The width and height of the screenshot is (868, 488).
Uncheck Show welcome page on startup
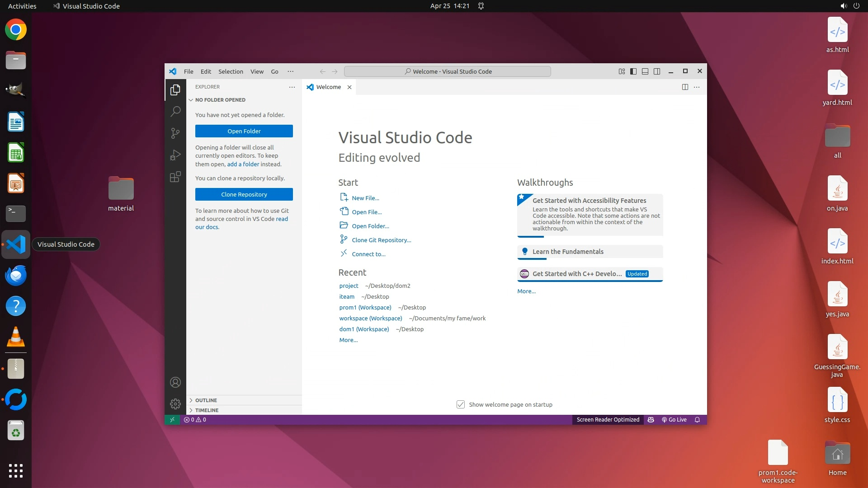(x=461, y=404)
